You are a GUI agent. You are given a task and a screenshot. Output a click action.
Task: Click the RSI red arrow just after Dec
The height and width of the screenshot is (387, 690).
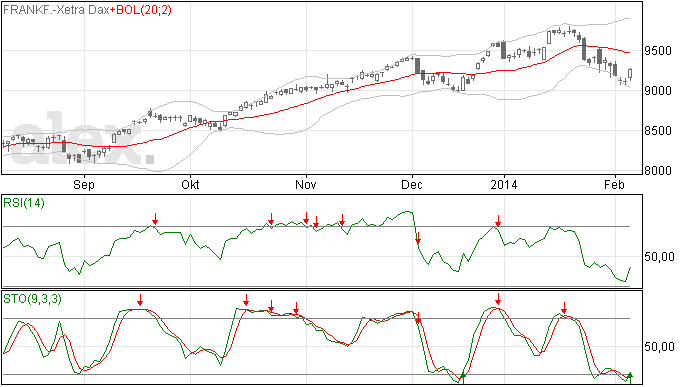pos(418,238)
